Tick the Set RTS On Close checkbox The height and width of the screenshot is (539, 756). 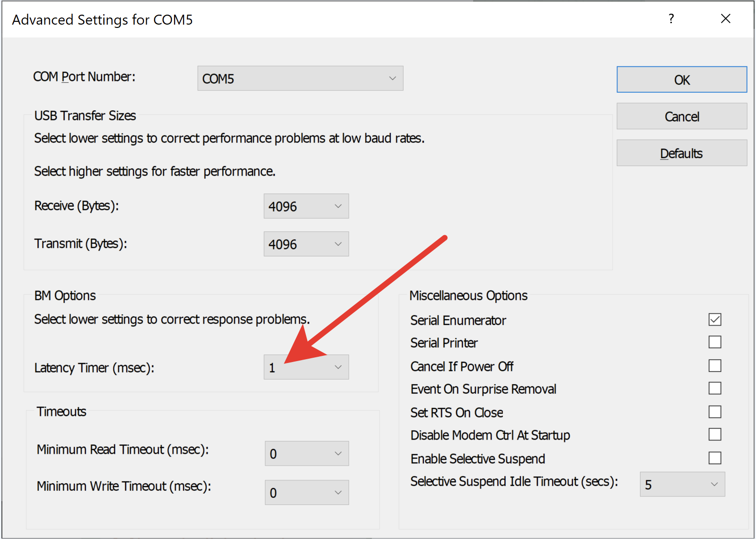click(x=714, y=412)
